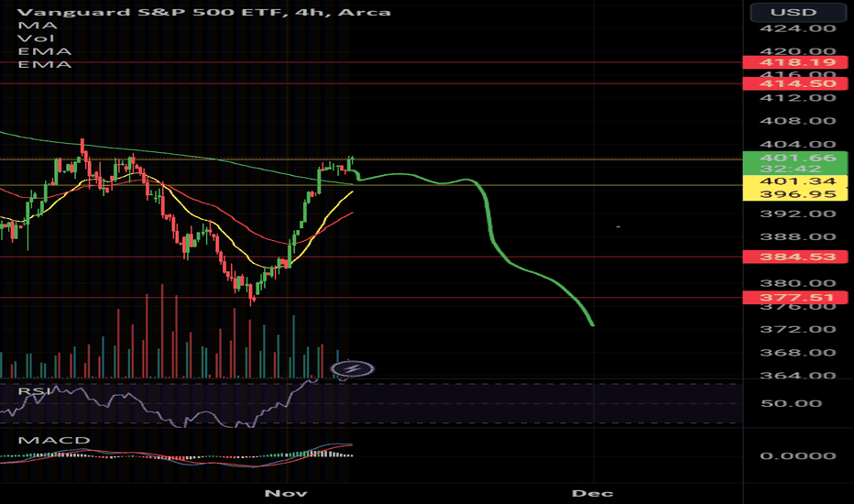Select the MA indicator label

[x=37, y=25]
